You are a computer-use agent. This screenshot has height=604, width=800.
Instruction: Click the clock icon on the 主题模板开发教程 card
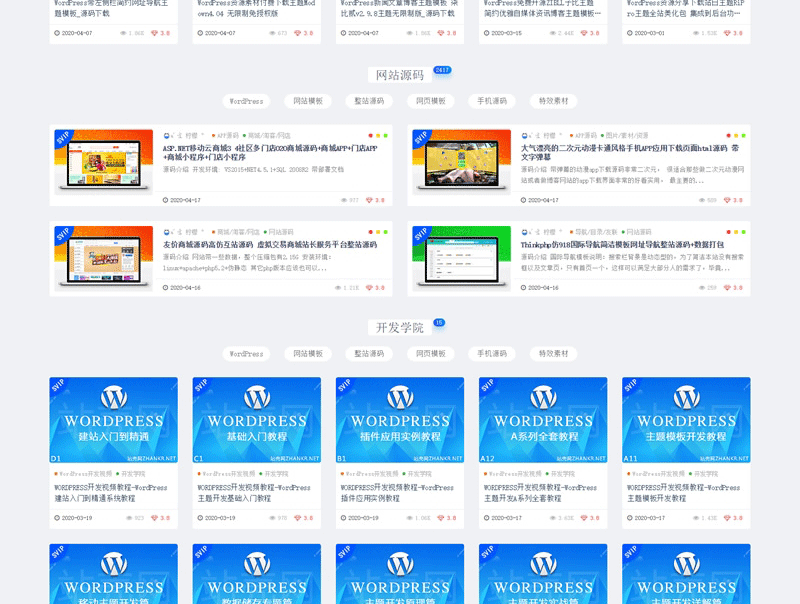pos(630,518)
